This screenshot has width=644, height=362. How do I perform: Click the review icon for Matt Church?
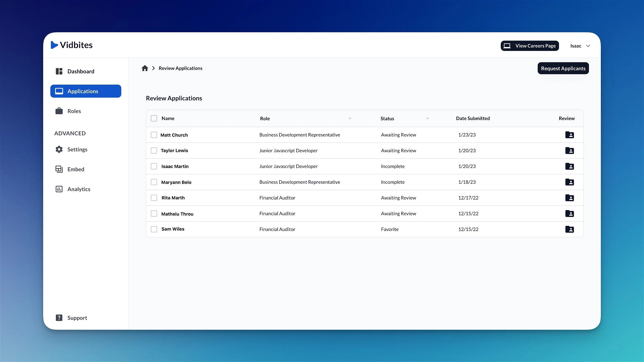570,135
